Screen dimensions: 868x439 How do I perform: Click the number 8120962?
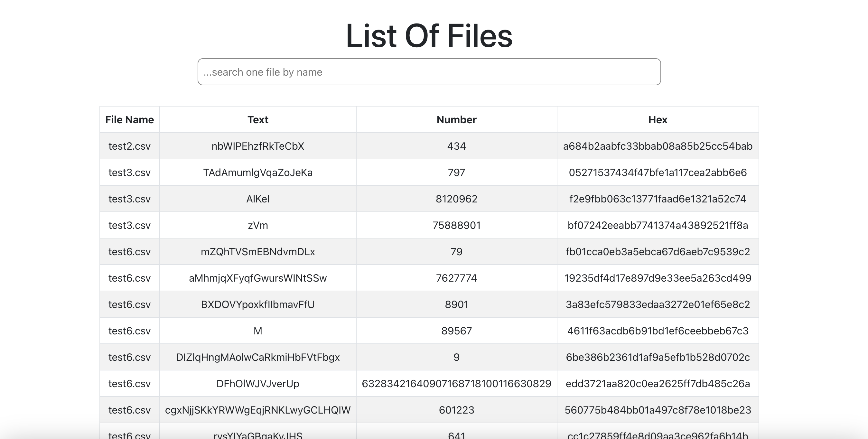pyautogui.click(x=456, y=199)
